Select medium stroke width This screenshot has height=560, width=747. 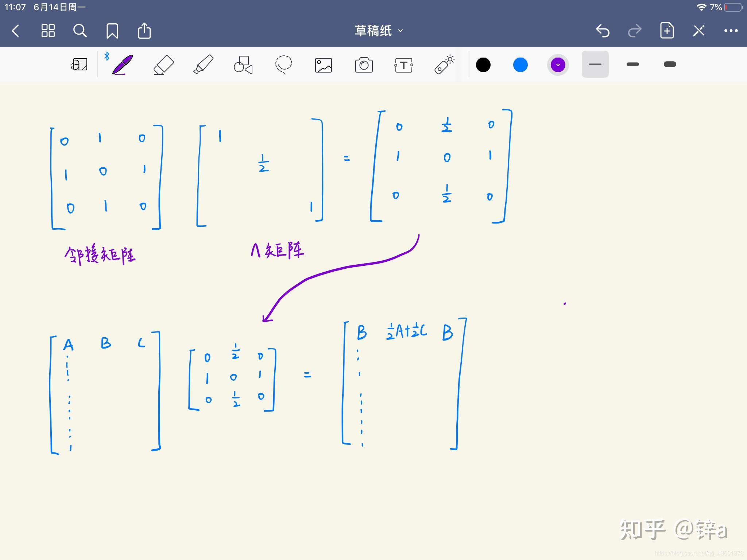pos(632,65)
